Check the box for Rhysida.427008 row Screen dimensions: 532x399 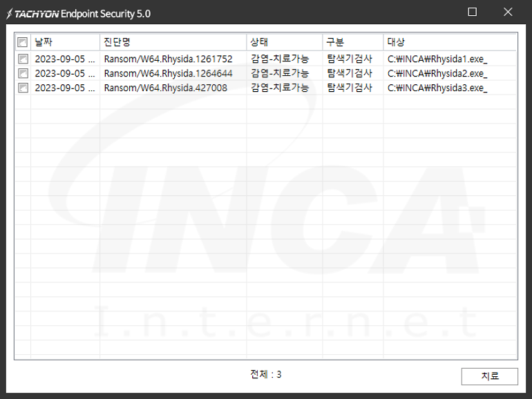[x=23, y=88]
